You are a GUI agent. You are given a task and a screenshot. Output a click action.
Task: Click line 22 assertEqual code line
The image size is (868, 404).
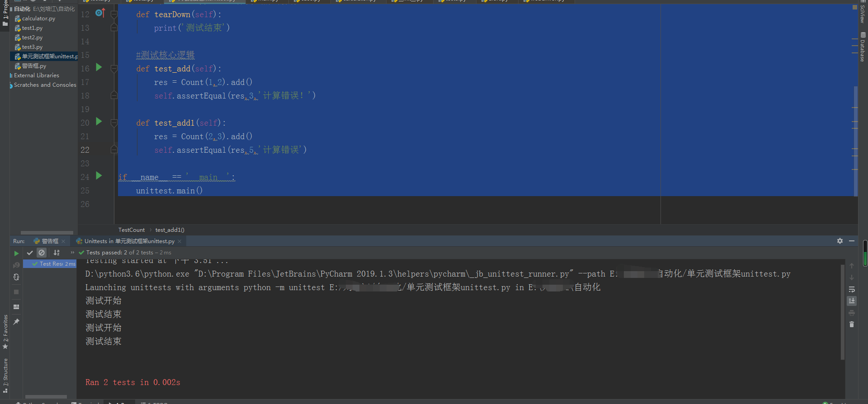[x=231, y=150]
